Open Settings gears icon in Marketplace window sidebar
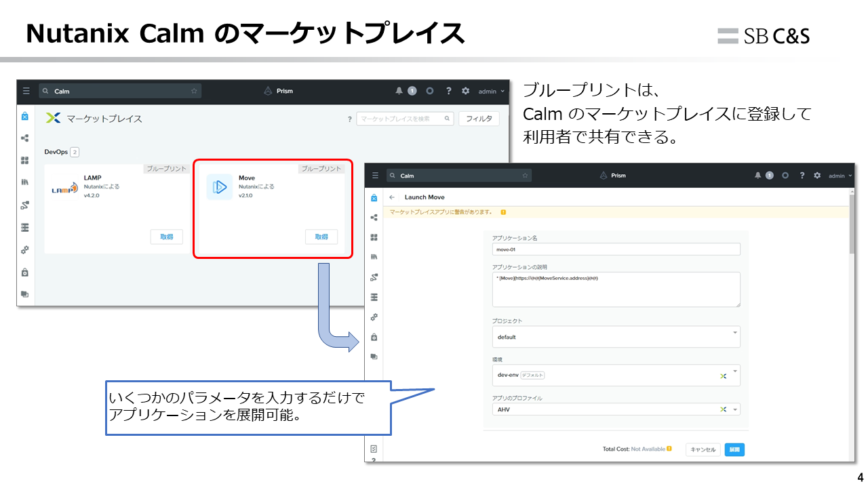This screenshot has height=488, width=868. click(25, 249)
